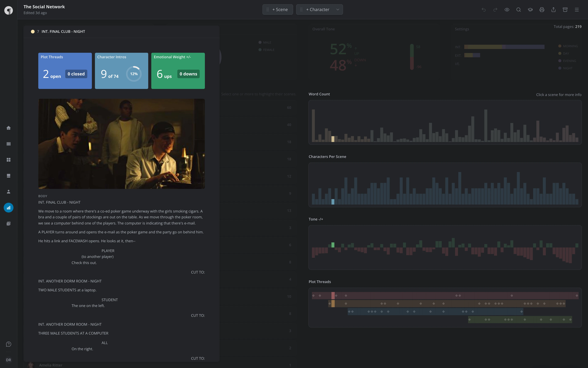Click the graduation cap learn icon
The image size is (588, 368).
(530, 10)
